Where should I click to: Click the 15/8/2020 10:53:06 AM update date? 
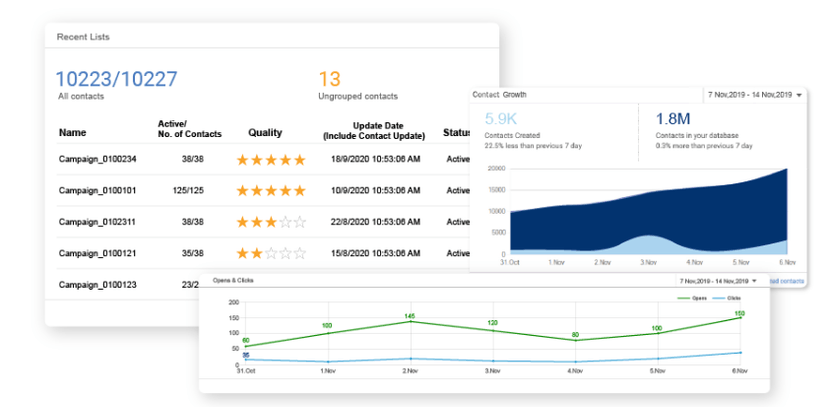[x=375, y=254]
